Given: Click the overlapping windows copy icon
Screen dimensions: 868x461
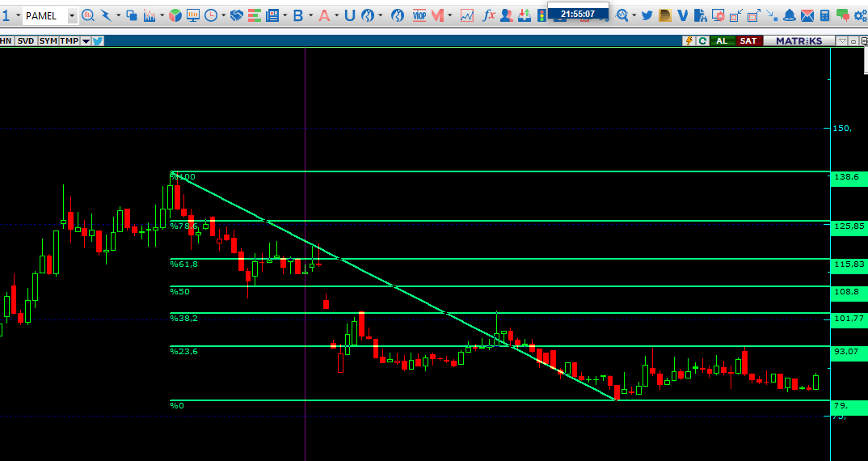Looking at the screenshot, I should (x=131, y=15).
